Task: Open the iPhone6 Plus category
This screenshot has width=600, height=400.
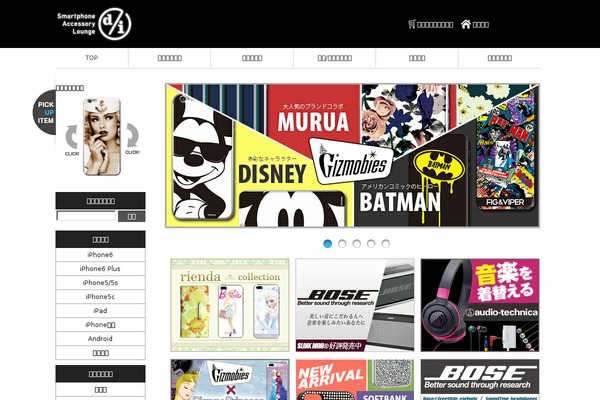Action: click(100, 269)
